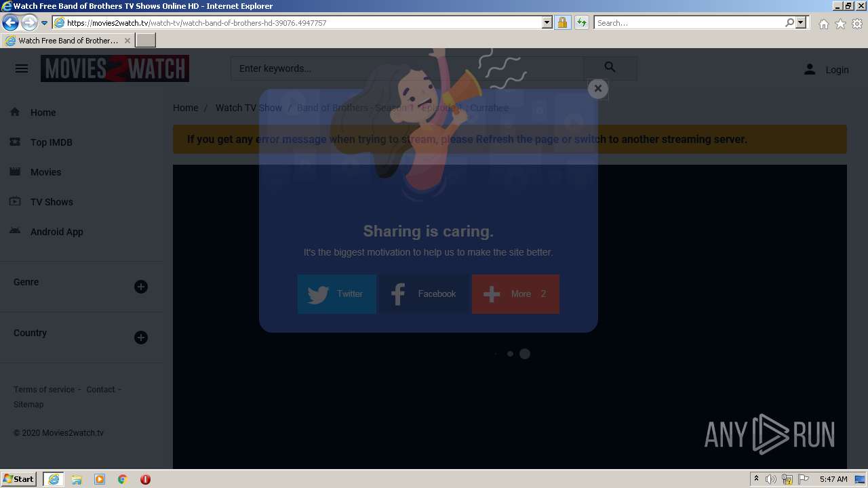
Task: Click the Top IMDB icon in sidebar
Action: coord(15,142)
